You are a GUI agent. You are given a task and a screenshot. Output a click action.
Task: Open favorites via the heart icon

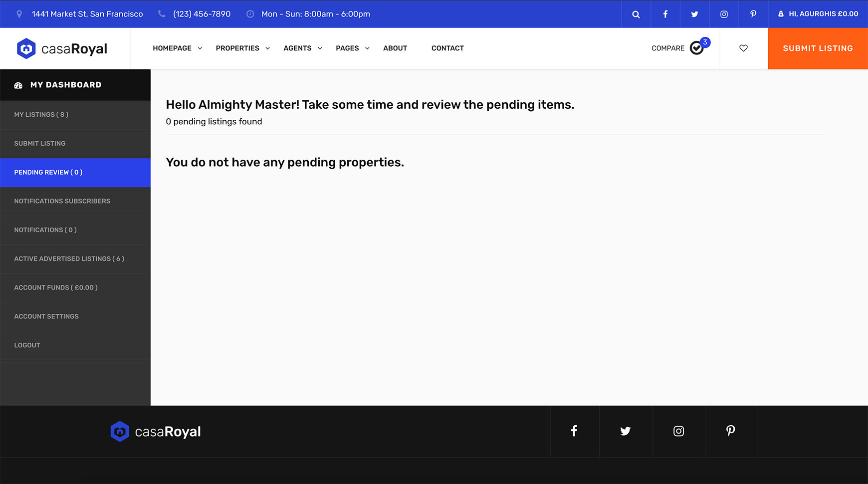pyautogui.click(x=743, y=48)
